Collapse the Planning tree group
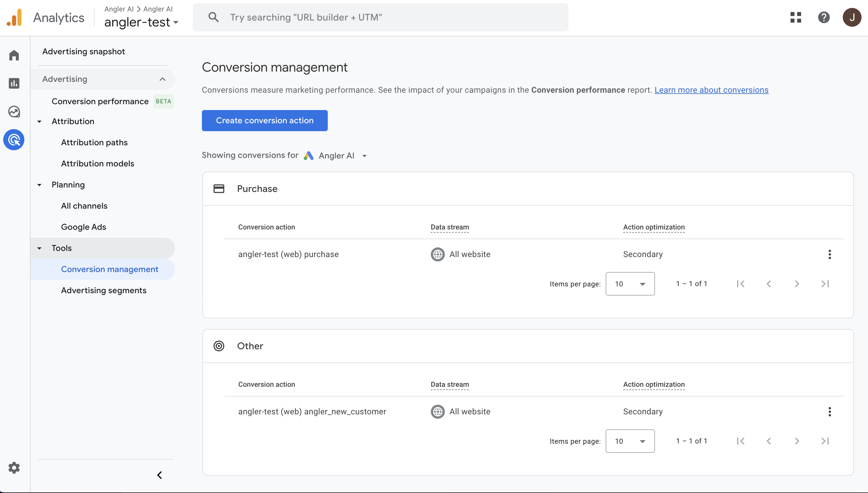Screen dimensions: 868x493 tap(39, 185)
